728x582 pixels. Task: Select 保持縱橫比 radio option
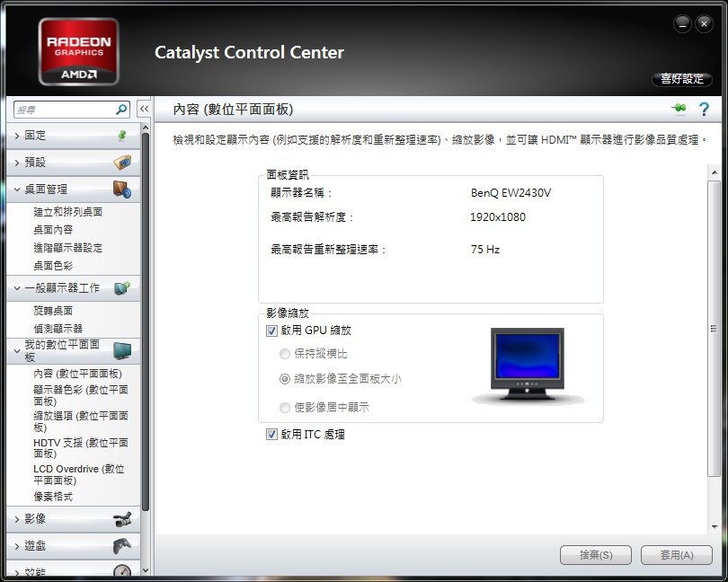click(x=285, y=354)
